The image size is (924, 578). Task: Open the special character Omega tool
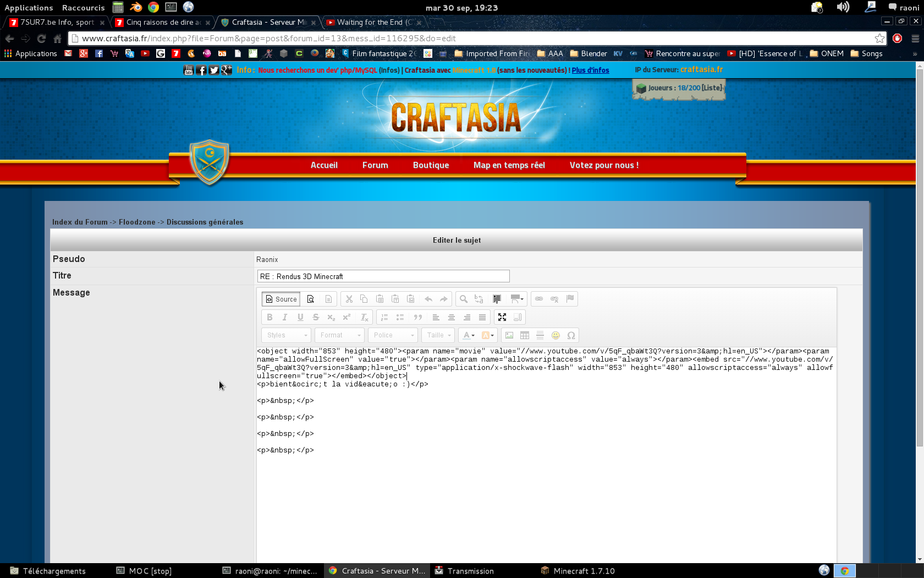pyautogui.click(x=571, y=335)
